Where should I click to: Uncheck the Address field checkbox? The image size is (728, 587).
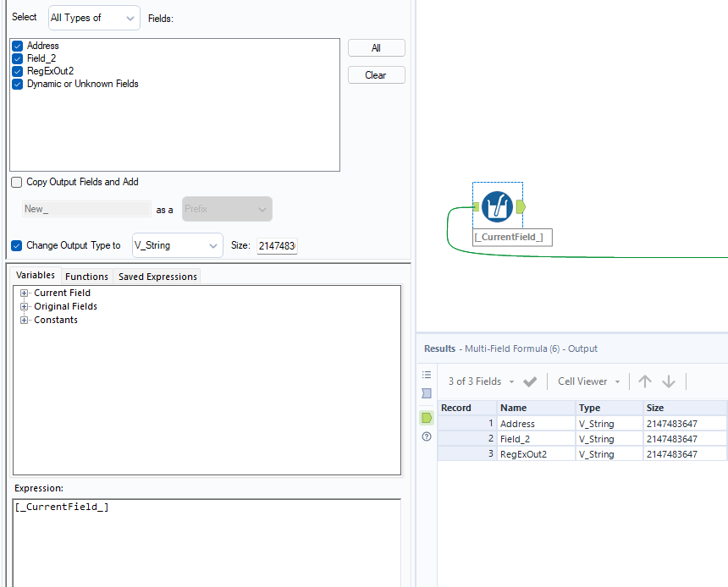click(x=17, y=46)
